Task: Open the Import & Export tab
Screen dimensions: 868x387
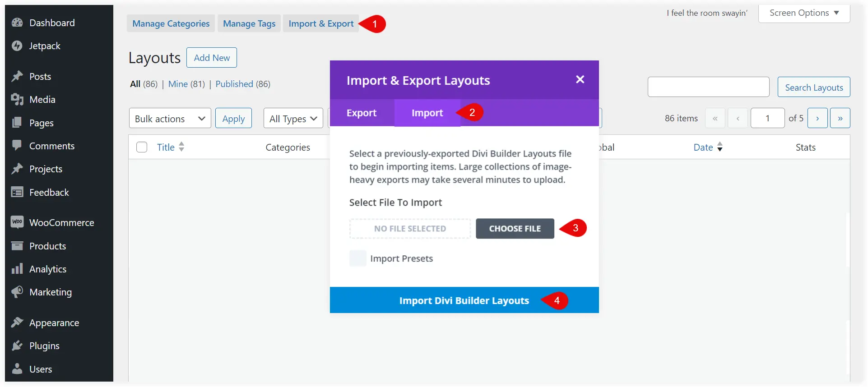Action: point(321,23)
